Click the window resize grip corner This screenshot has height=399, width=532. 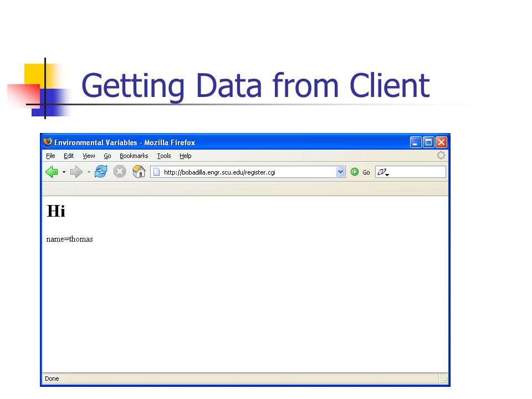444,380
